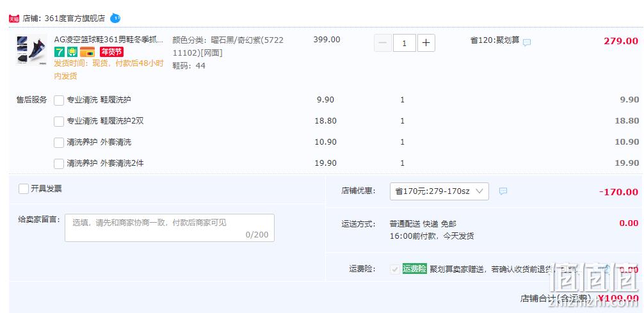Check 清洗养护 外套清洗2件 option
Image resolution: width=644 pixels, height=313 pixels.
point(59,163)
